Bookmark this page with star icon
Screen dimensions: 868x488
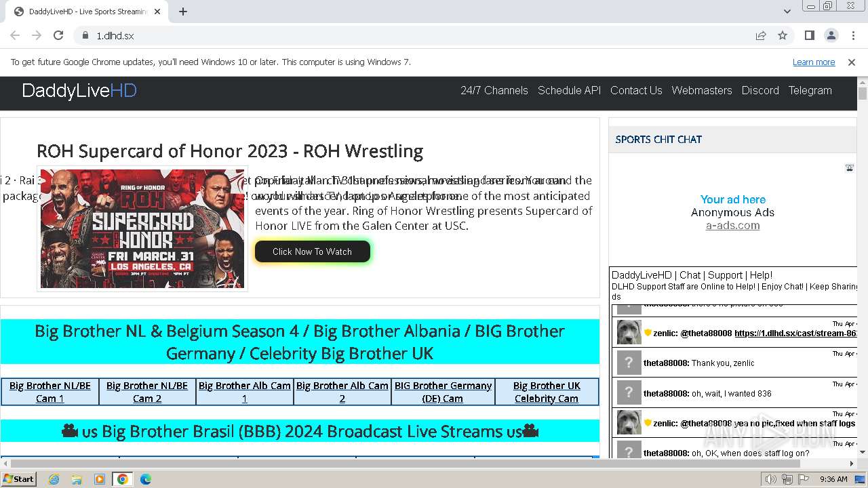point(783,35)
